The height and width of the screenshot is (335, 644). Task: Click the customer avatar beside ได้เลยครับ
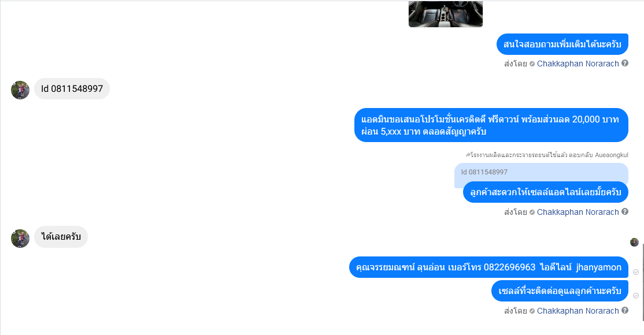20,238
